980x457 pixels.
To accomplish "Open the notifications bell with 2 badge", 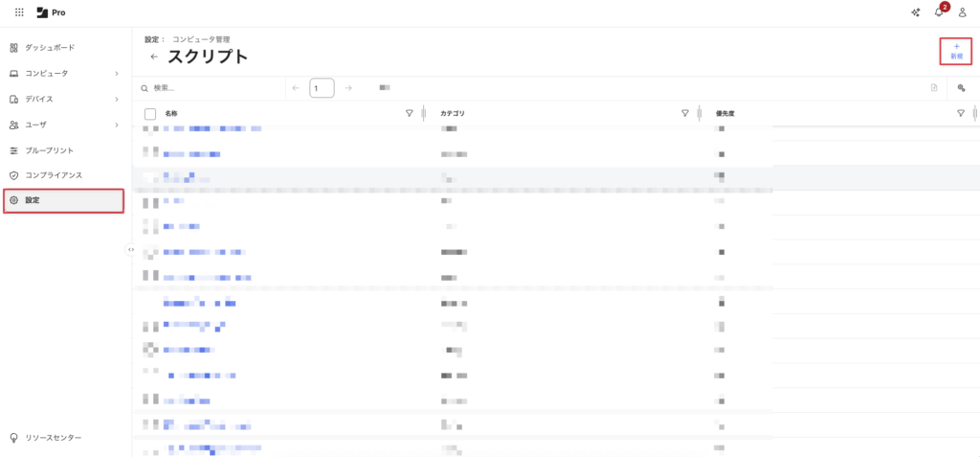I will 939,12.
